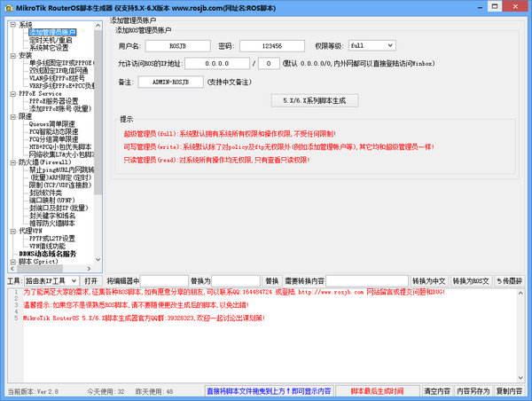Select 端口映射(UPNP) tree item
This screenshot has width=532, height=401.
coord(52,200)
